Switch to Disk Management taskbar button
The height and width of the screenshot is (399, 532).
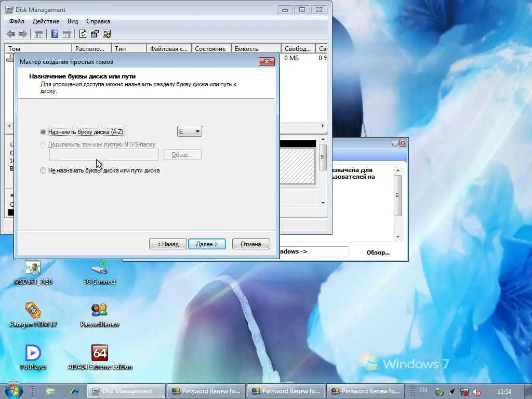tap(126, 392)
